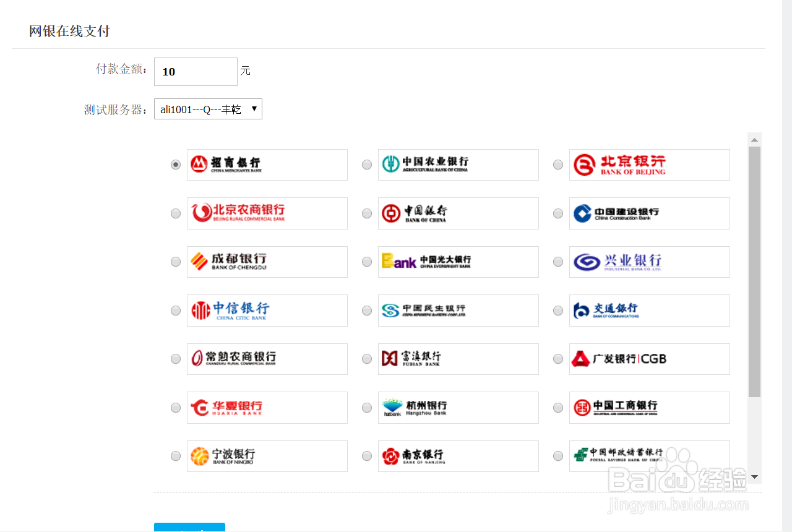The image size is (792, 532).
Task: Click the China Merchants Bank logo
Action: point(267,165)
